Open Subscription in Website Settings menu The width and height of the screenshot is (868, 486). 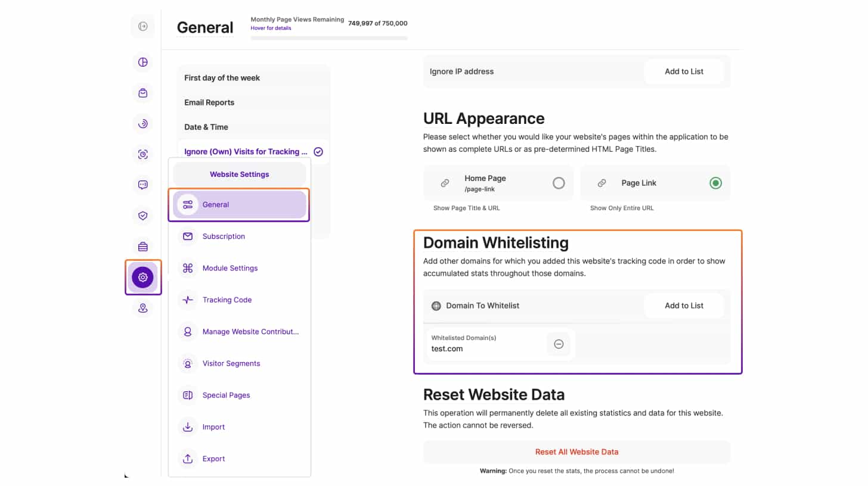224,236
